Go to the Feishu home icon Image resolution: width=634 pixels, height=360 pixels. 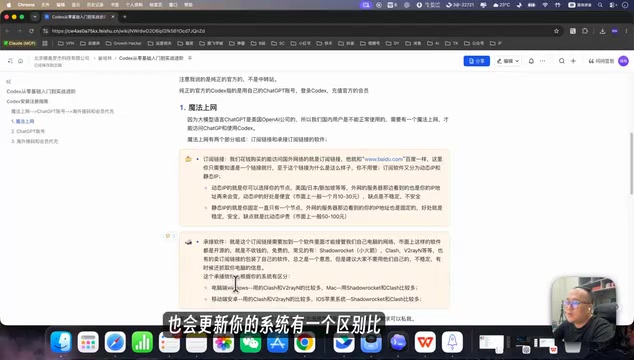coord(20,61)
